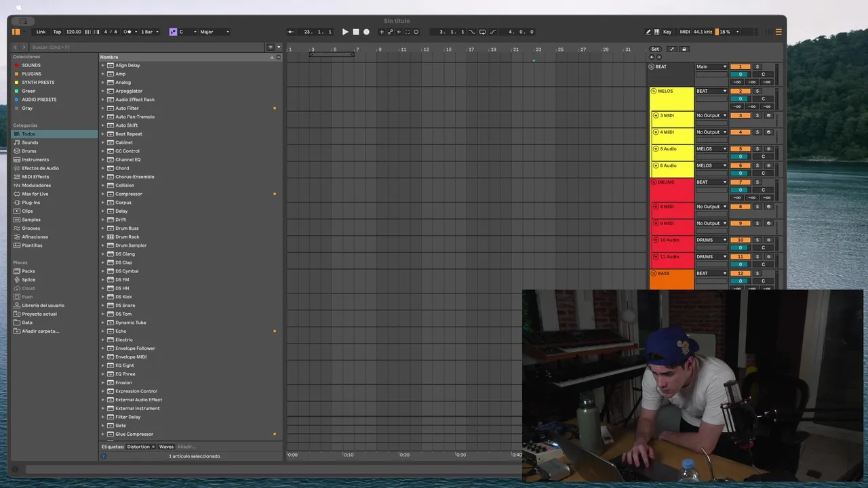The image size is (868, 488).
Task: Adjust the BEAT track volume slider
Action: pos(740,75)
